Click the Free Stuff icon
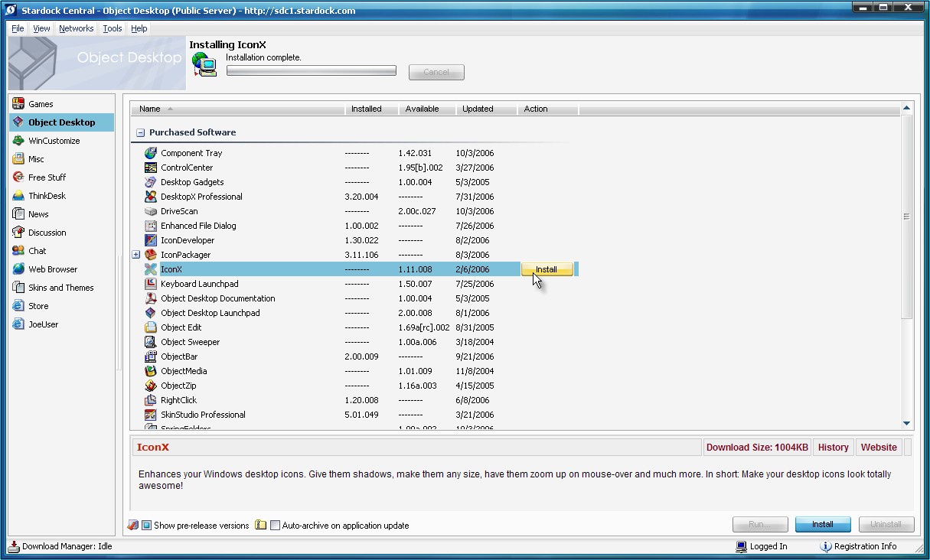This screenshot has width=930, height=560. click(x=18, y=177)
